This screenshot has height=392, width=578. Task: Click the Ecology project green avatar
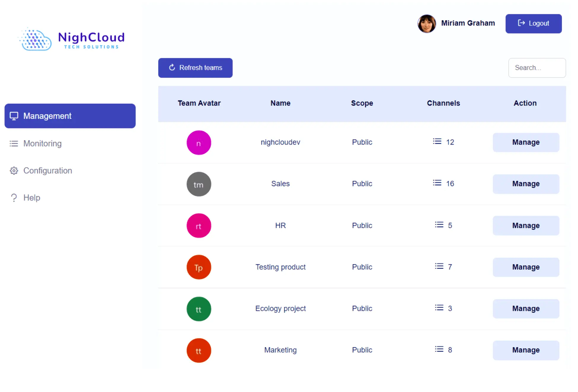pos(199,309)
